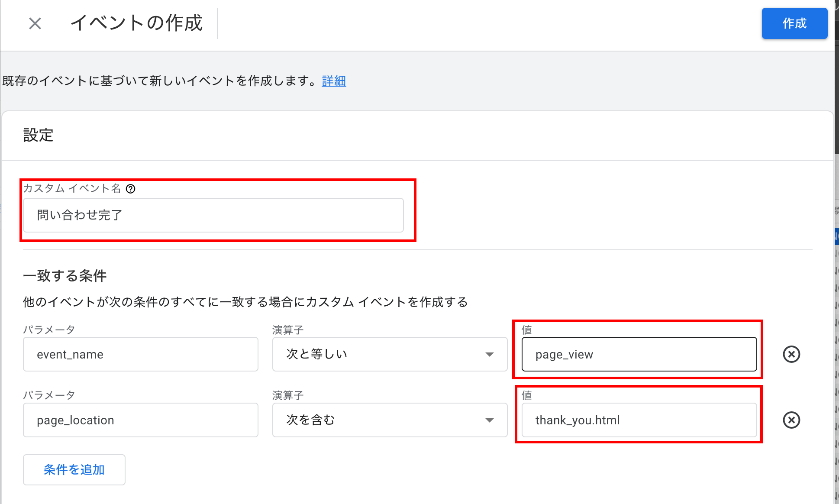Click the 設定 section heading

[38, 135]
